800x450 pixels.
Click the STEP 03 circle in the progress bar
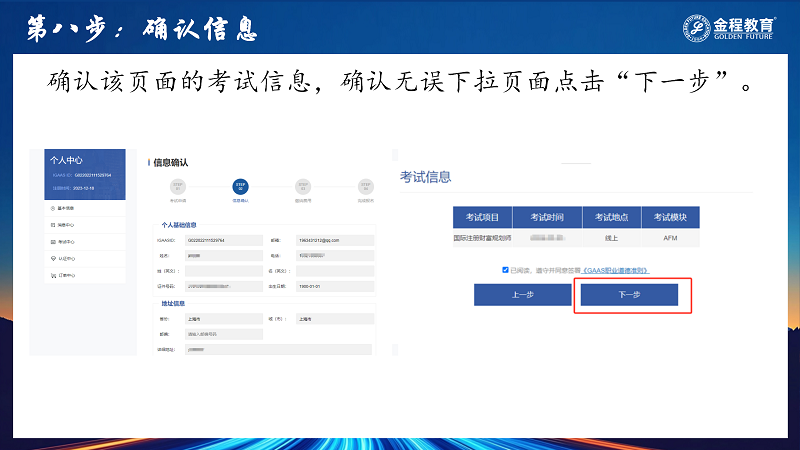click(303, 187)
